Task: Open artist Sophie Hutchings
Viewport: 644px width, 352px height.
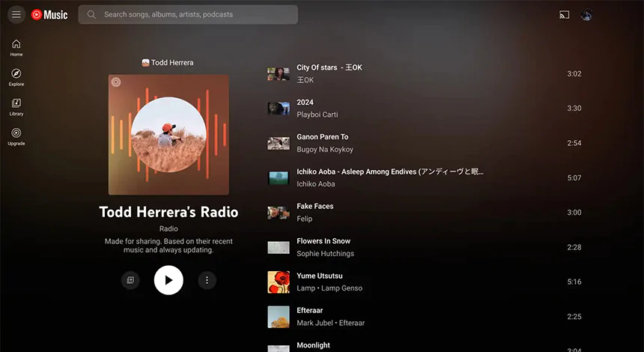Action: tap(325, 253)
